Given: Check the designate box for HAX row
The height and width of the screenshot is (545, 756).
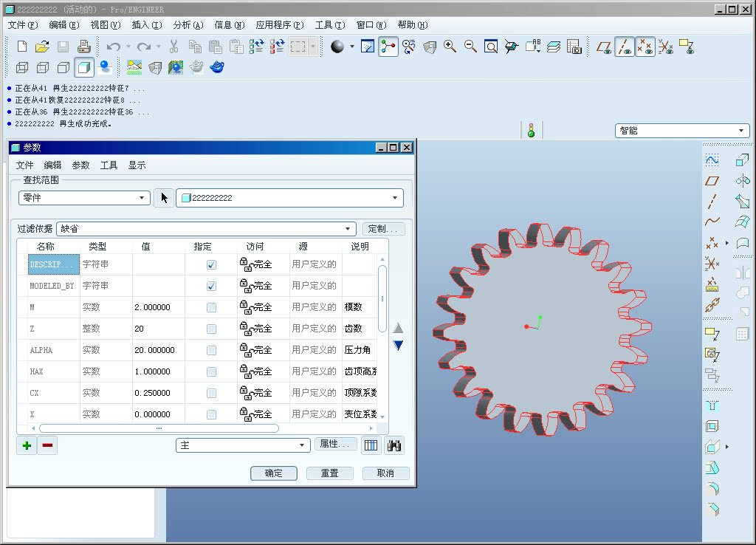Looking at the screenshot, I should (x=211, y=371).
